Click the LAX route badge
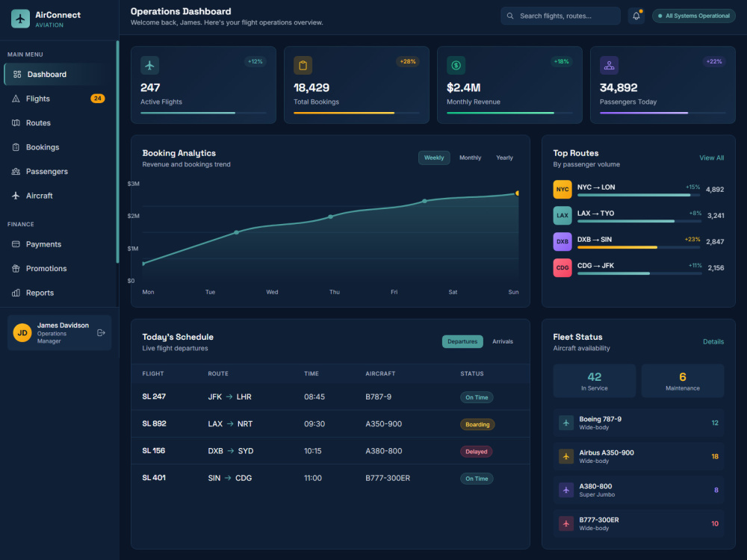This screenshot has width=747, height=560. pos(562,215)
